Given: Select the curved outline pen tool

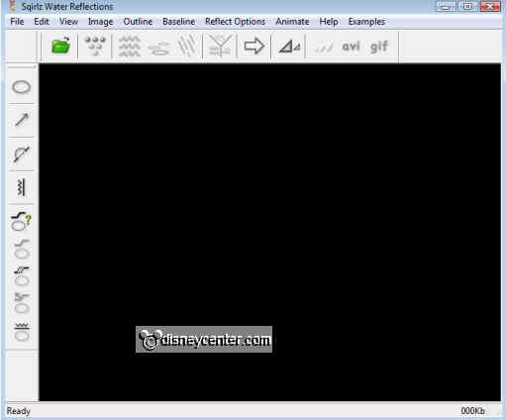Looking at the screenshot, I should 22,154.
